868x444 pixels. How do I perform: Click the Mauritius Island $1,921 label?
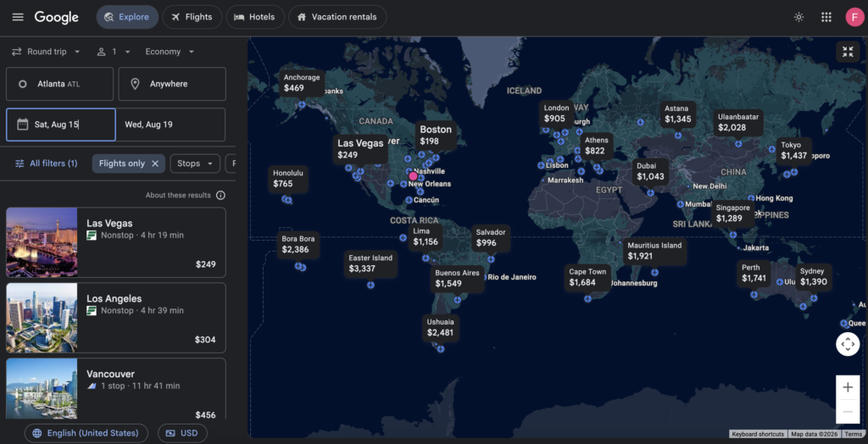tap(654, 251)
